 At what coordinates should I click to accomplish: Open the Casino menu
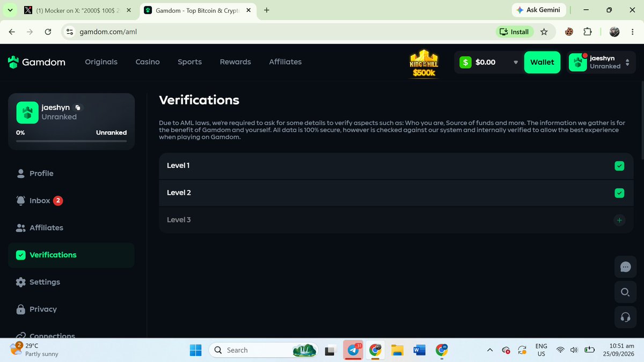coord(148,62)
